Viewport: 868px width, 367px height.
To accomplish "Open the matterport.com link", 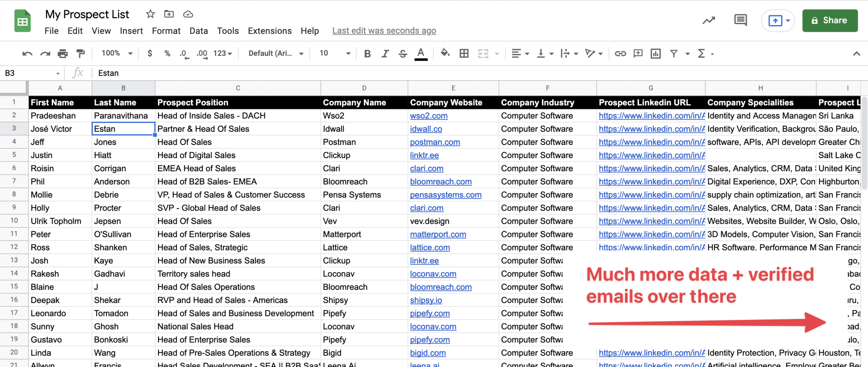I will click(x=438, y=234).
